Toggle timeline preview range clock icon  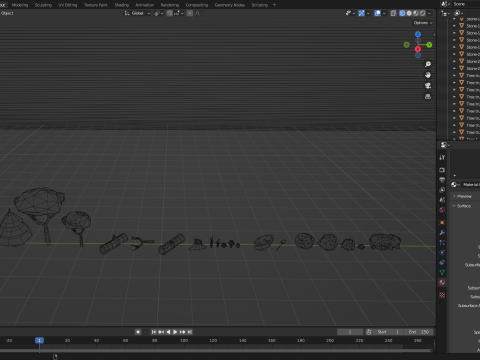[369, 332]
